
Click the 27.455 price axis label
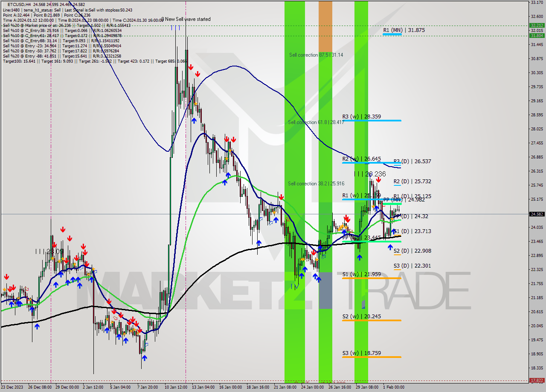[537, 143]
